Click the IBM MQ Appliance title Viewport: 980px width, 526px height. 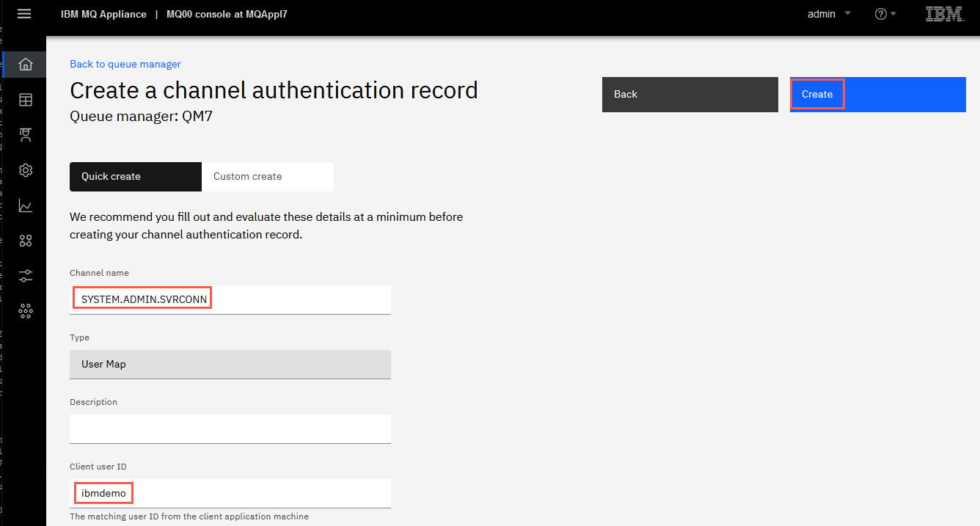(103, 14)
